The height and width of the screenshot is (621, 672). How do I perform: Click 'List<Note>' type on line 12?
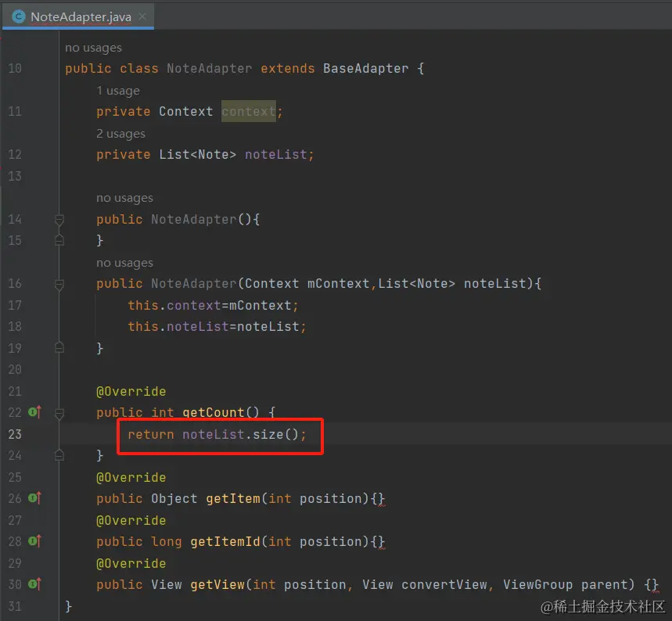pyautogui.click(x=198, y=155)
